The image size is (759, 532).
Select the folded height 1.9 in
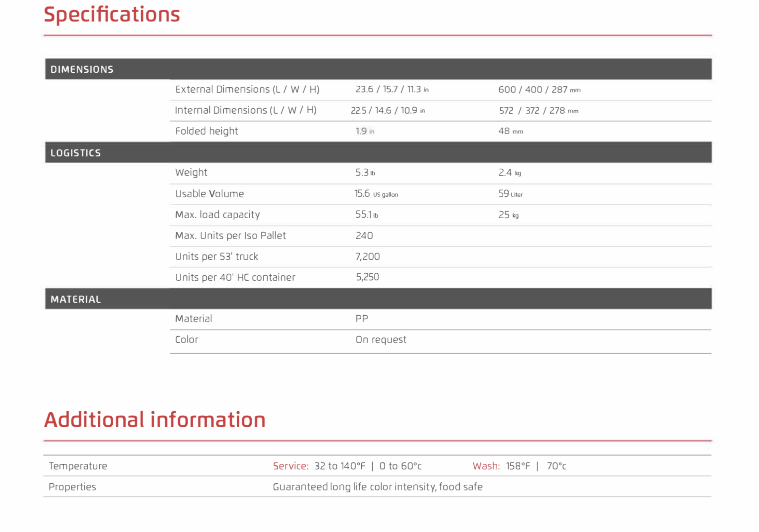point(365,131)
